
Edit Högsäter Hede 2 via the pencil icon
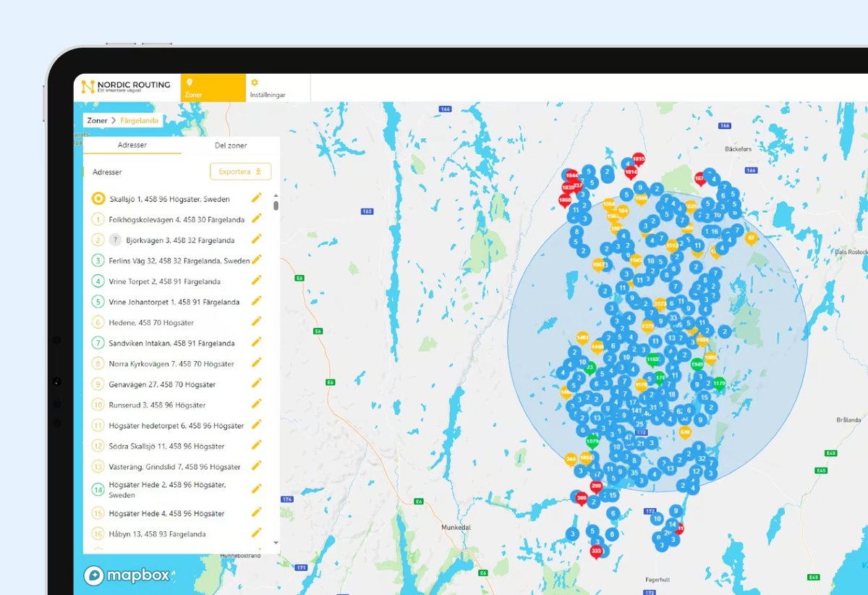point(256,489)
